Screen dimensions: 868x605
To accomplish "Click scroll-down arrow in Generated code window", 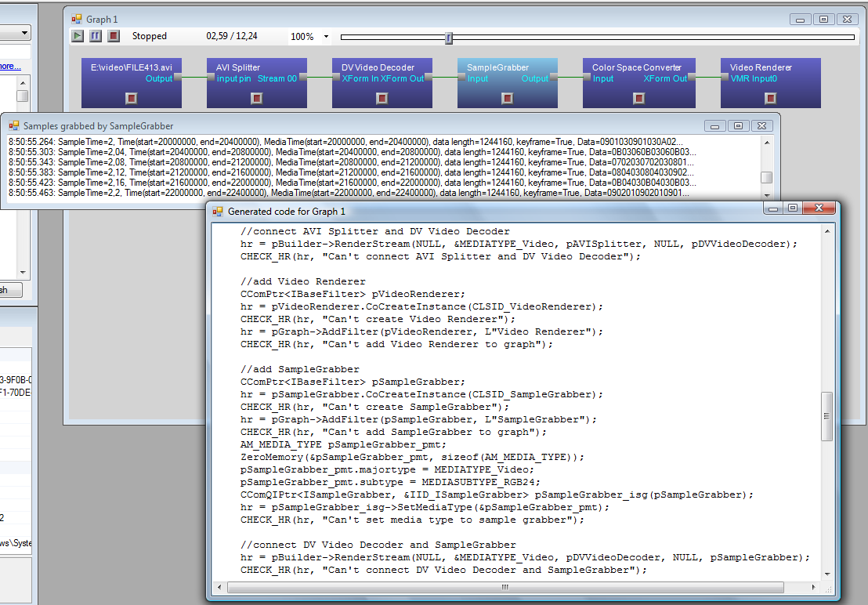I will [827, 574].
